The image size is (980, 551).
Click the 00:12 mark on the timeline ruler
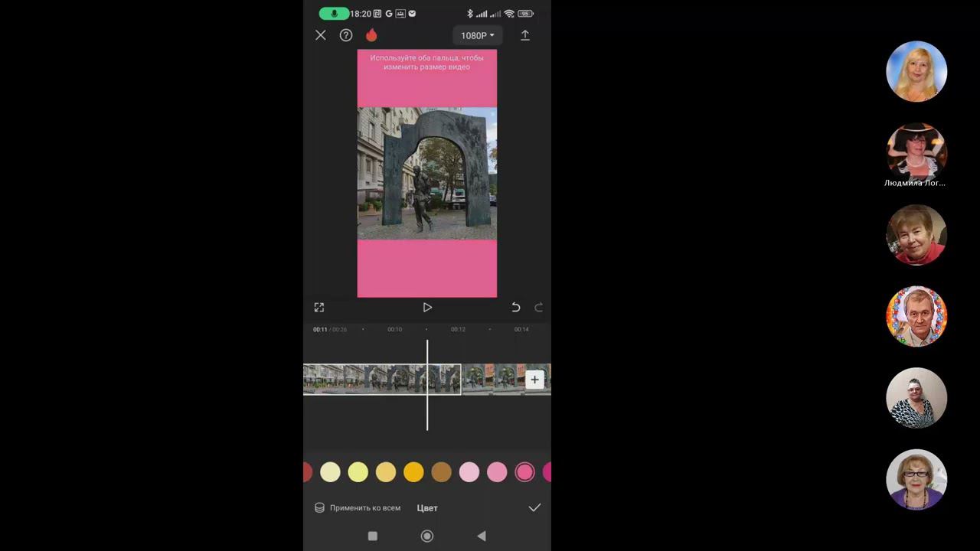click(x=458, y=329)
